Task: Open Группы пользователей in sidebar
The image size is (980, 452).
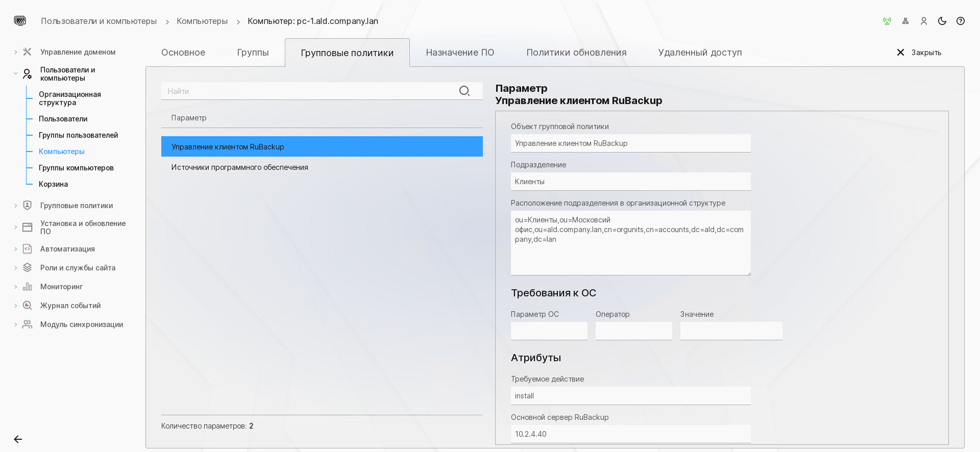Action: pos(78,135)
